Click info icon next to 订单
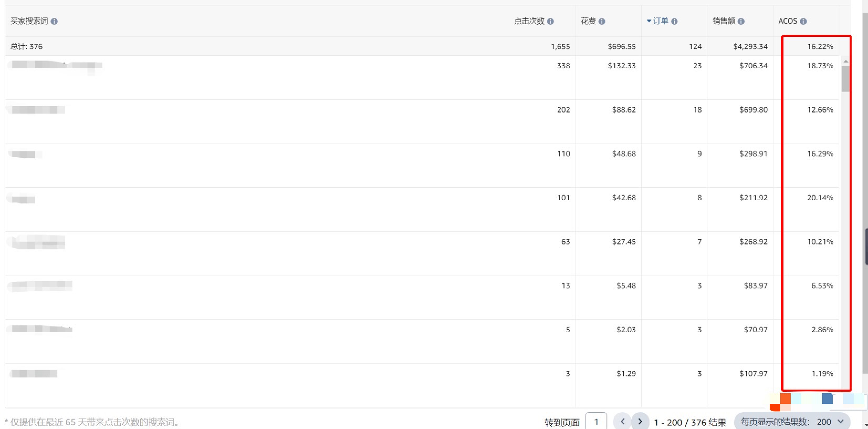 point(674,22)
